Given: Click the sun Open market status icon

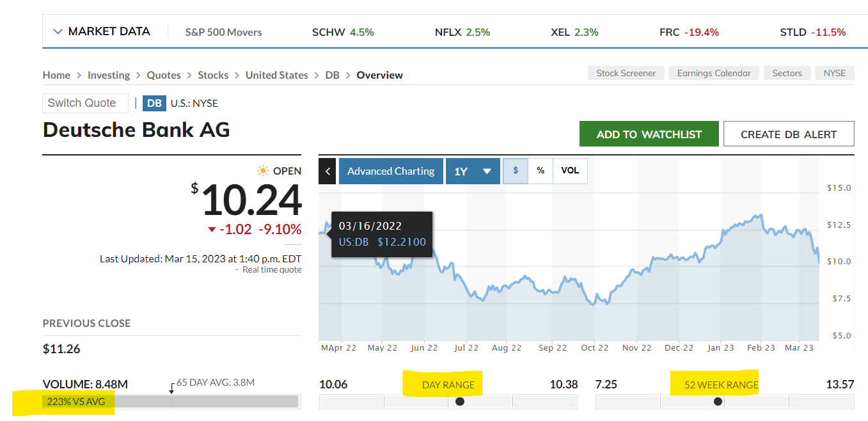Looking at the screenshot, I should point(263,171).
